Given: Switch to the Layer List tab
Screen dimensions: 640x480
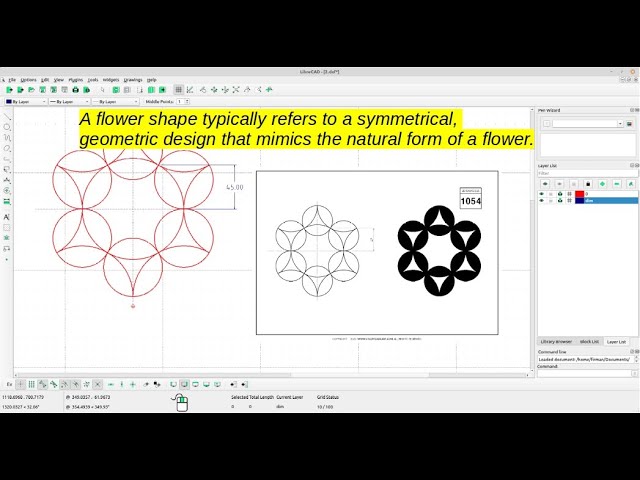Looking at the screenshot, I should pyautogui.click(x=616, y=342).
